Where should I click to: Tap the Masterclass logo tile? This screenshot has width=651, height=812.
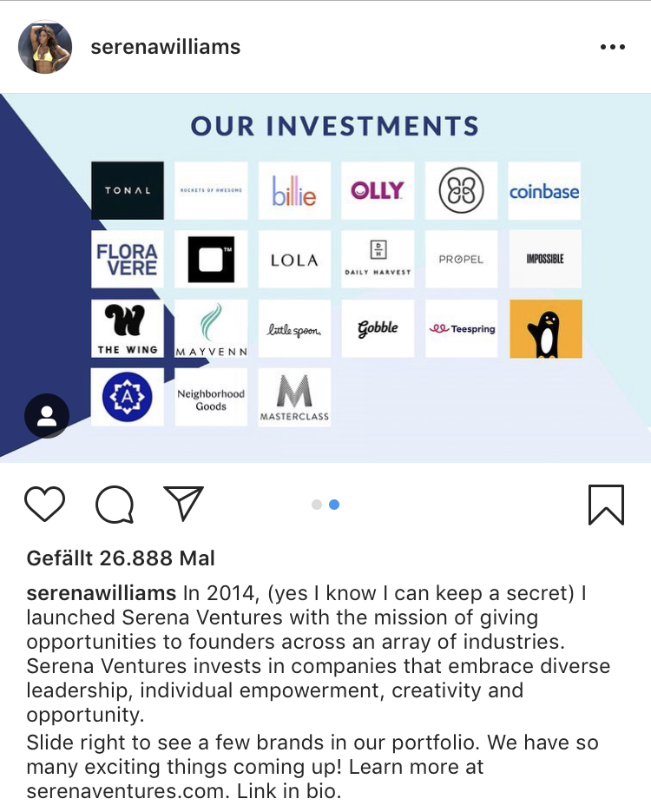coord(294,398)
